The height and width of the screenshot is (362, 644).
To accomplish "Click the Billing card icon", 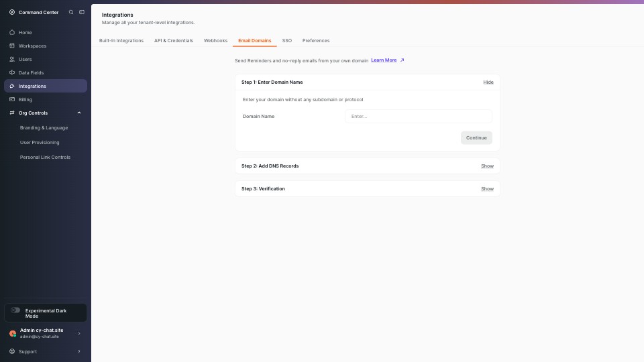I will click(x=12, y=99).
